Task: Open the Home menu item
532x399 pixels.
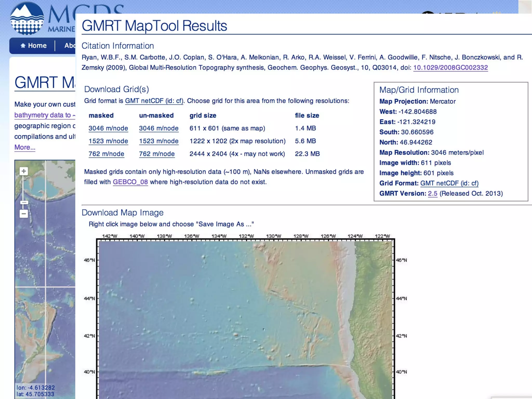Action: click(x=37, y=46)
